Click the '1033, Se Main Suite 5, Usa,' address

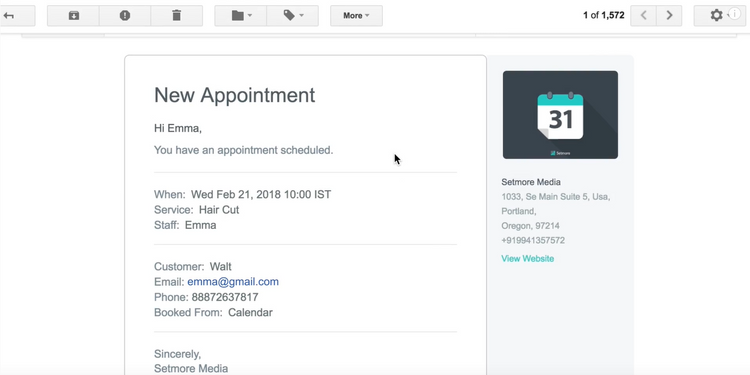(x=556, y=197)
